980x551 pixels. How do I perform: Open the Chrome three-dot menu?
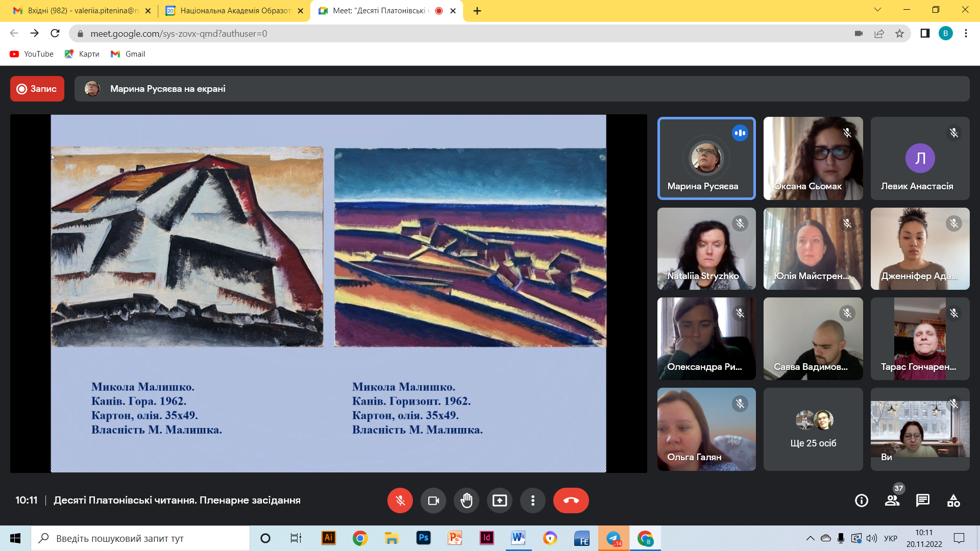point(966,34)
